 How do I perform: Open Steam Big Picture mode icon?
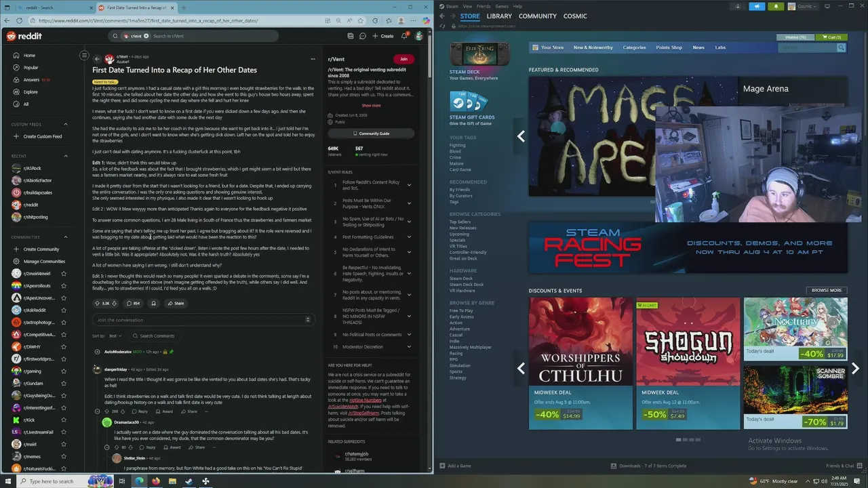(827, 6)
